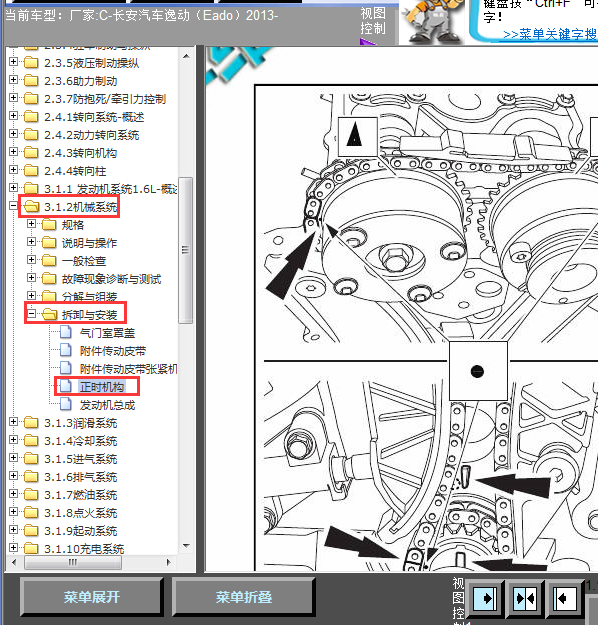Image resolution: width=598 pixels, height=625 pixels.
Task: Click the purple 视图控制 triangle icon
Action: [x=368, y=41]
